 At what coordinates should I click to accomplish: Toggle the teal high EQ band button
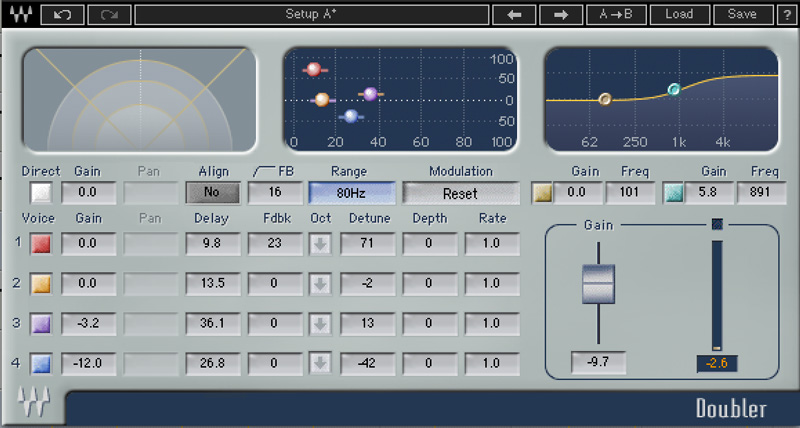coord(673,193)
